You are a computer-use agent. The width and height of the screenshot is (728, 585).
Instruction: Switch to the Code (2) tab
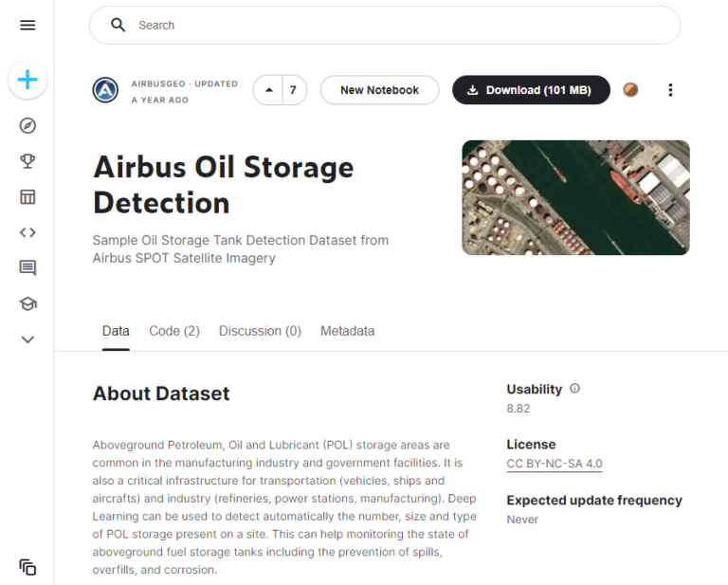coord(174,331)
